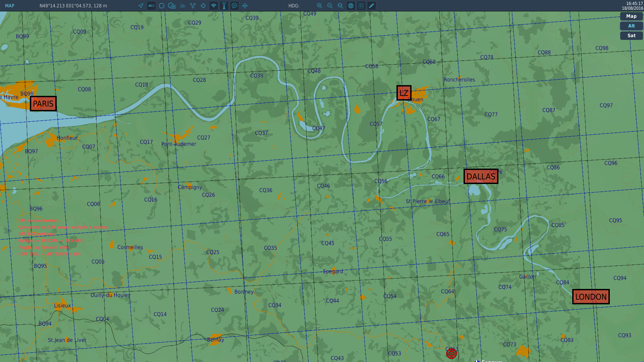644x362 pixels.
Task: Toggle the globe coordinates overlay button
Action: point(351,6)
